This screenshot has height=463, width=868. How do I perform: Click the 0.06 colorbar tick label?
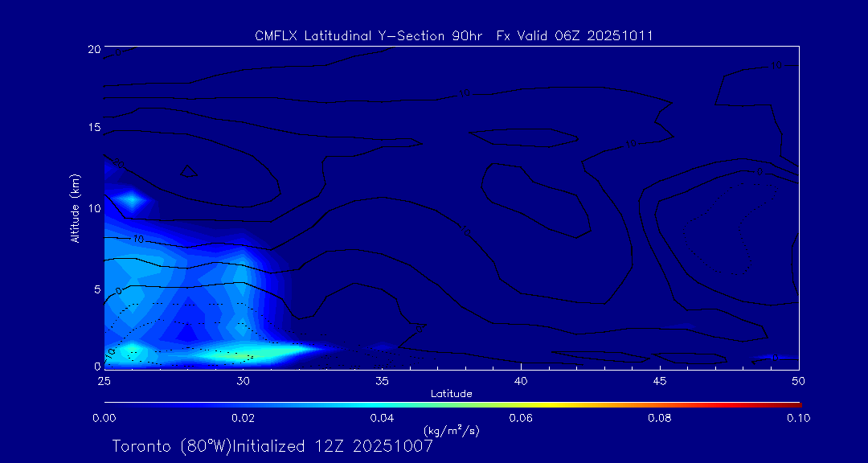pos(521,417)
